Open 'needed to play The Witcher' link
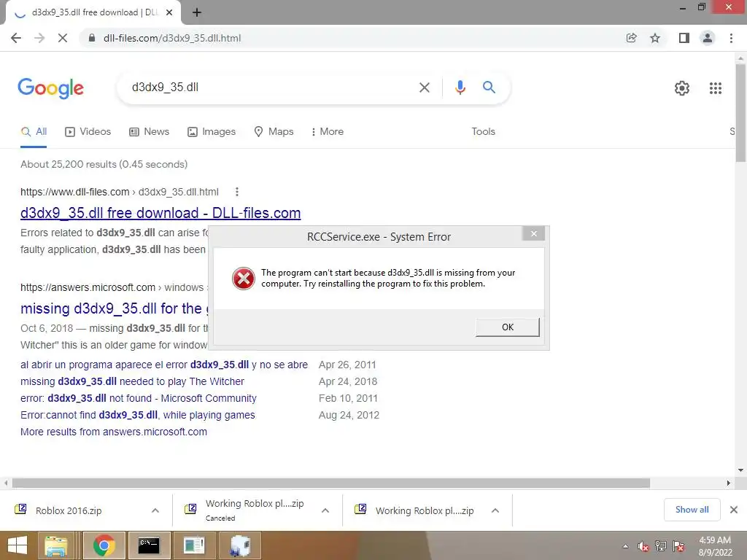The height and width of the screenshot is (560, 747). 132,381
